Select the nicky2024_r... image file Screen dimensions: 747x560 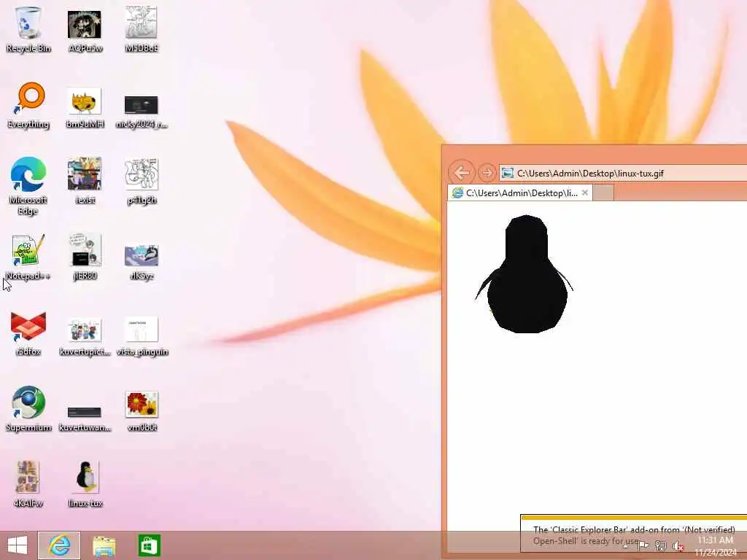[142, 112]
